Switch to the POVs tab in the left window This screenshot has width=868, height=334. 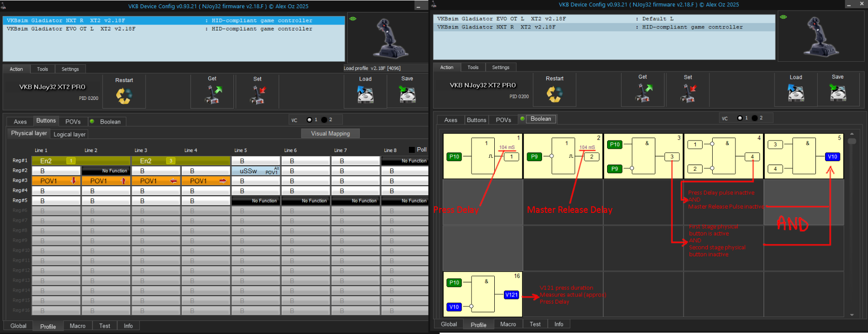click(73, 122)
